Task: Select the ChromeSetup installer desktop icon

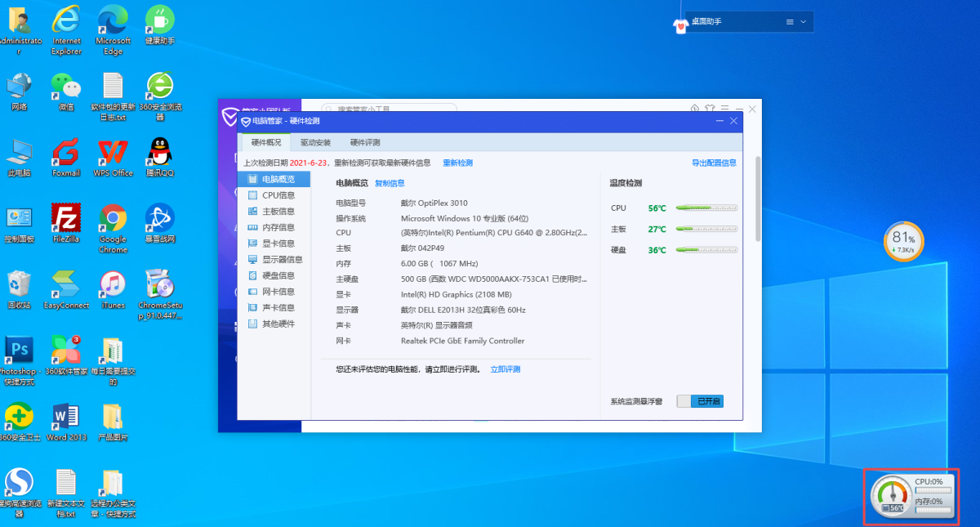Action: (160, 295)
